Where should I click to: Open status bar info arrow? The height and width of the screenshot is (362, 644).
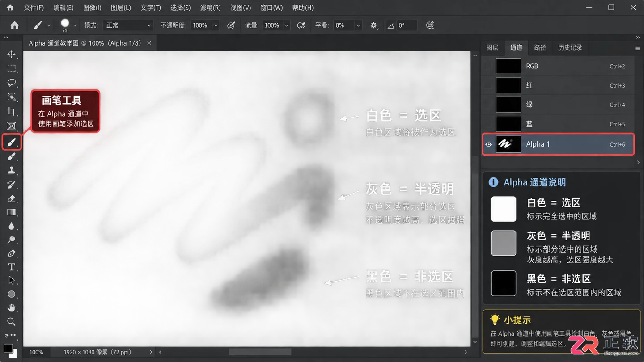(x=151, y=352)
